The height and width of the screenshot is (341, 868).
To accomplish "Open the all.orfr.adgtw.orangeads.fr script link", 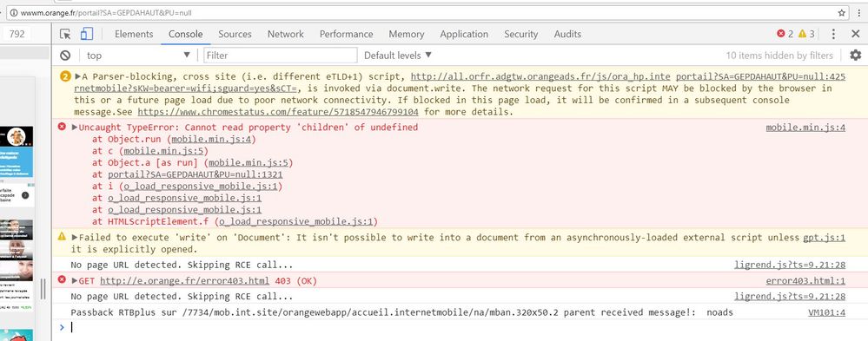I will (540, 76).
